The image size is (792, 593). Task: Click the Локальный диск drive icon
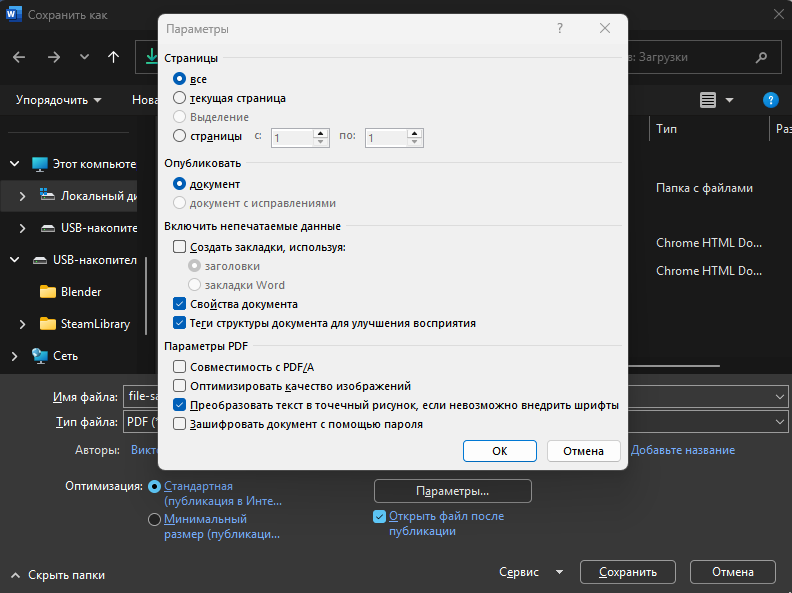47,195
